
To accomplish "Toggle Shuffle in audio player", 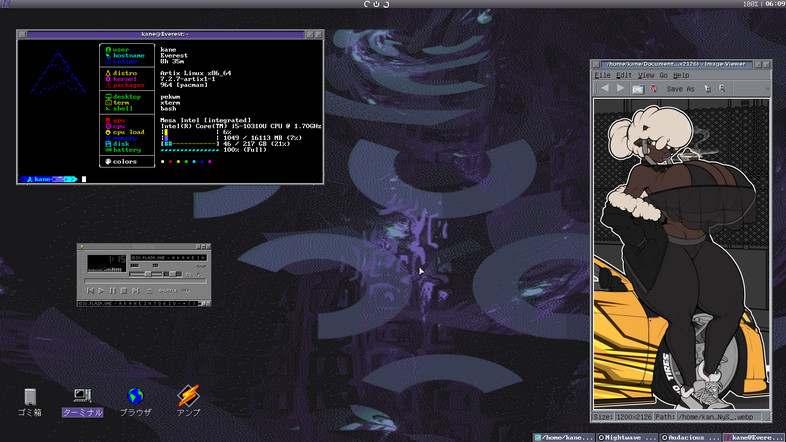I will [x=168, y=291].
